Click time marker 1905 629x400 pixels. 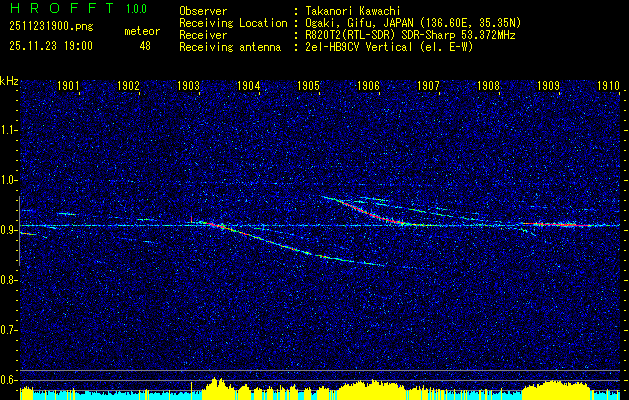pos(308,85)
